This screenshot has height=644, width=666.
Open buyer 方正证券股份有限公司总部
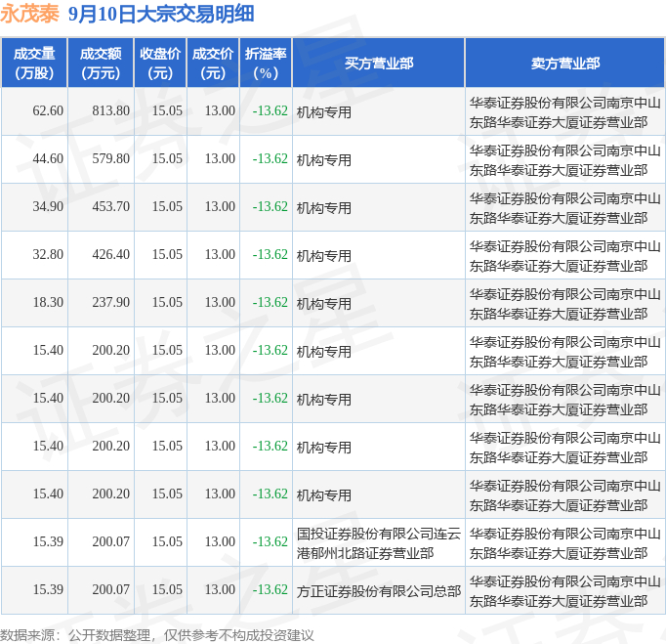pos(378,590)
